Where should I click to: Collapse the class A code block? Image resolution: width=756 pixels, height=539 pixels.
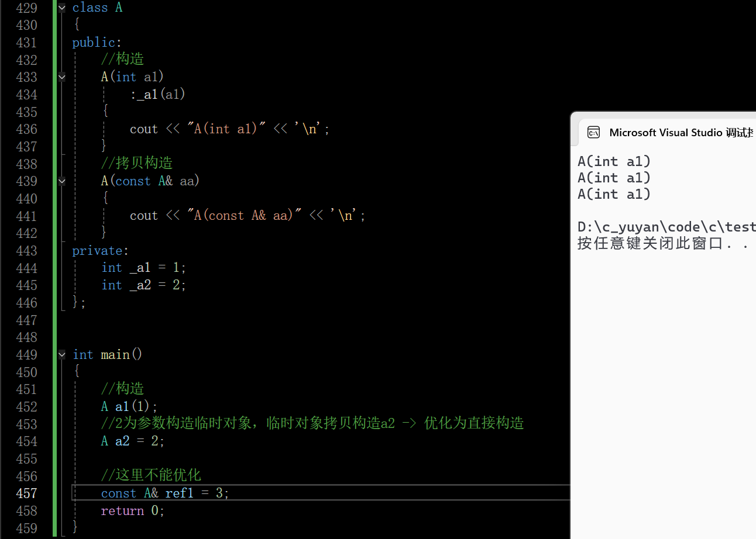click(62, 8)
